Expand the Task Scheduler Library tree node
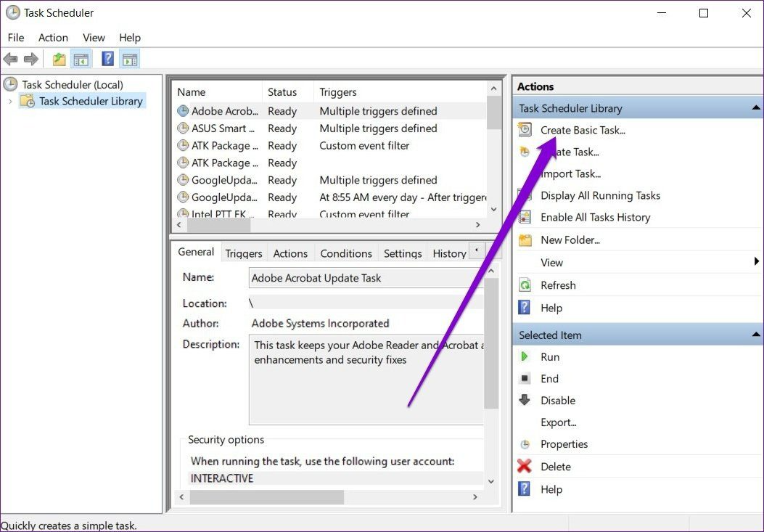The height and width of the screenshot is (532, 764). pos(10,102)
